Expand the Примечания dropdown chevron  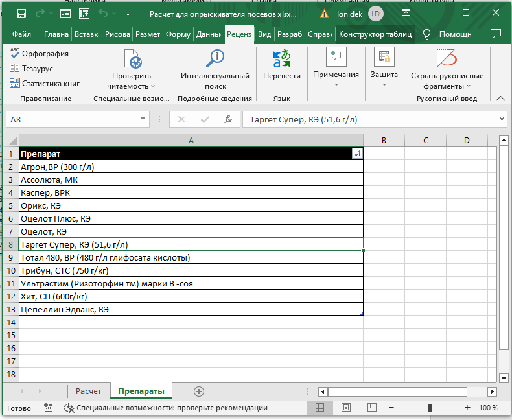coord(336,85)
